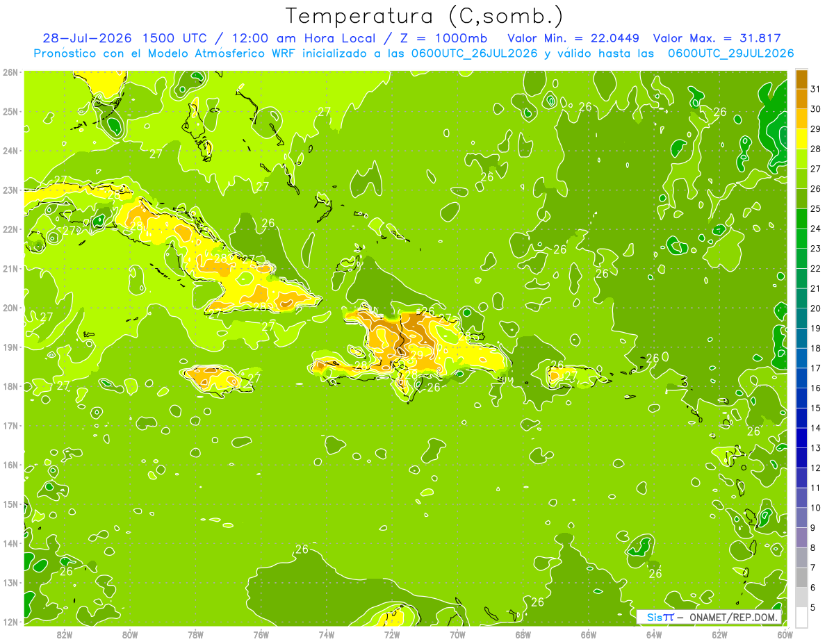The image size is (834, 644).
Task: Click the color bar legend label '24'
Action: coord(816,229)
